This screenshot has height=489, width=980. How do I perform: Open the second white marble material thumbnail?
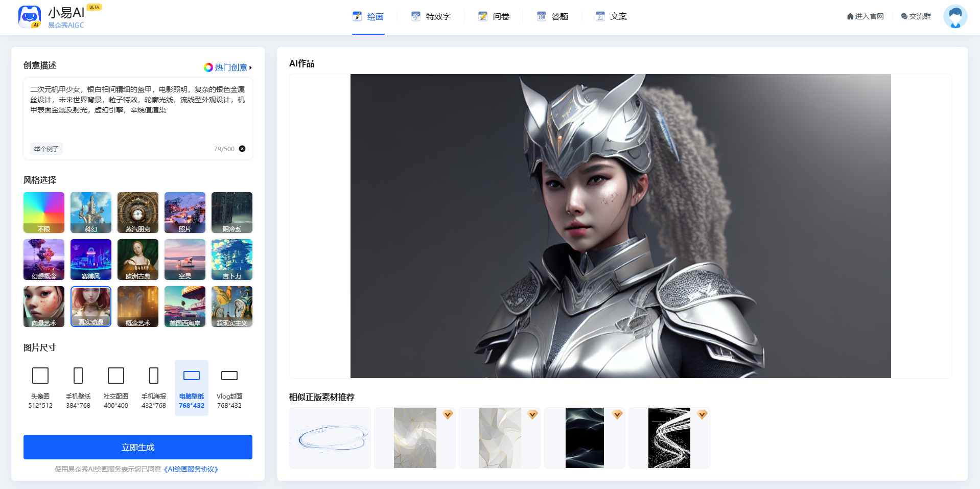(500, 438)
